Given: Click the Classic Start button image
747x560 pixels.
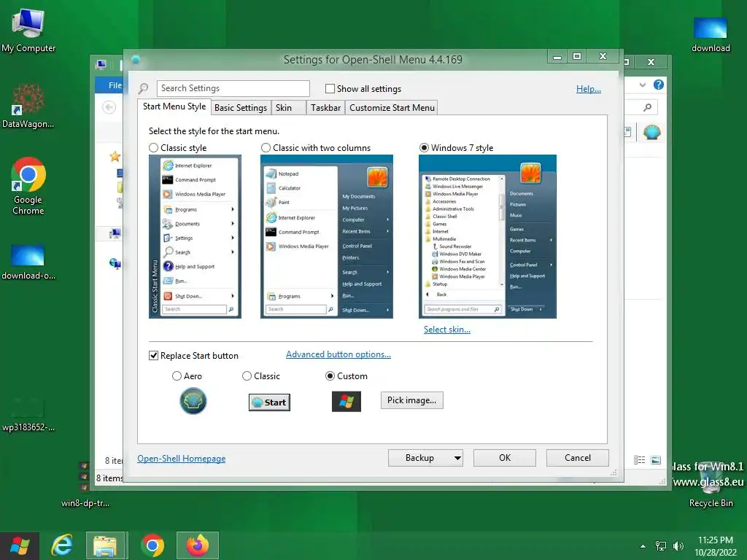Looking at the screenshot, I should pyautogui.click(x=269, y=402).
